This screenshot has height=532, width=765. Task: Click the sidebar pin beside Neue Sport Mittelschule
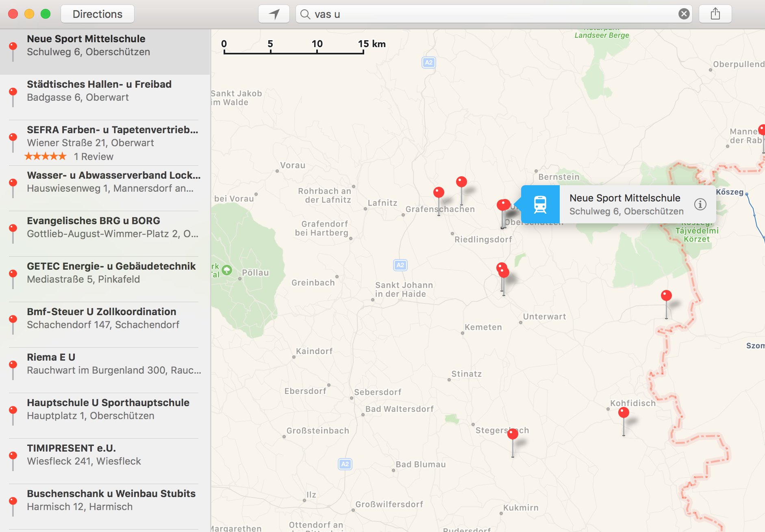pyautogui.click(x=13, y=52)
